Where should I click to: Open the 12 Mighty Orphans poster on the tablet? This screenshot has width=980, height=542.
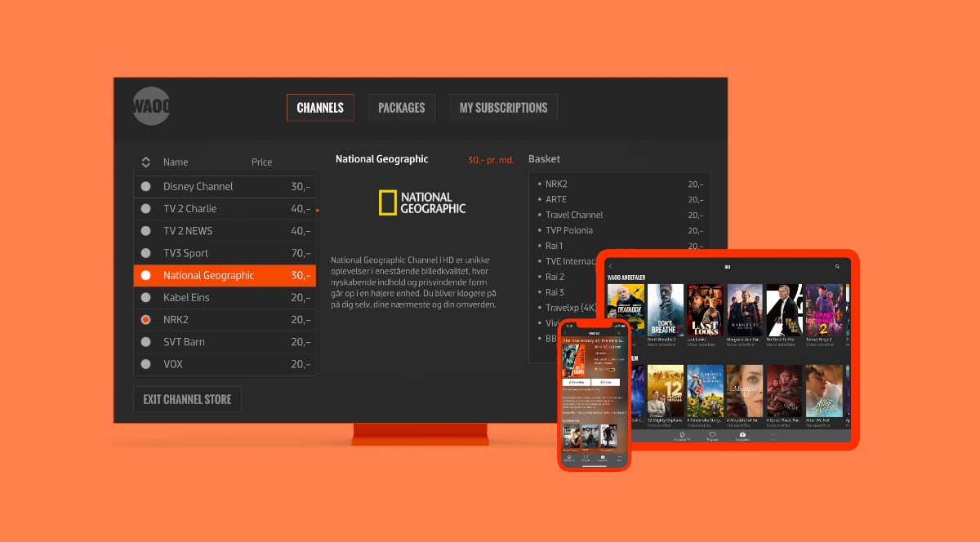click(x=666, y=391)
